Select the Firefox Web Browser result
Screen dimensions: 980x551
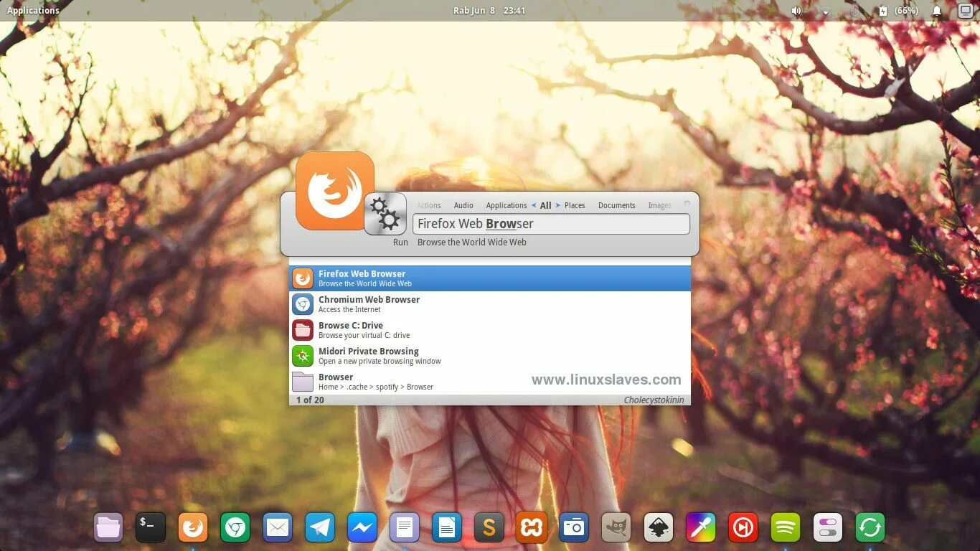point(490,278)
